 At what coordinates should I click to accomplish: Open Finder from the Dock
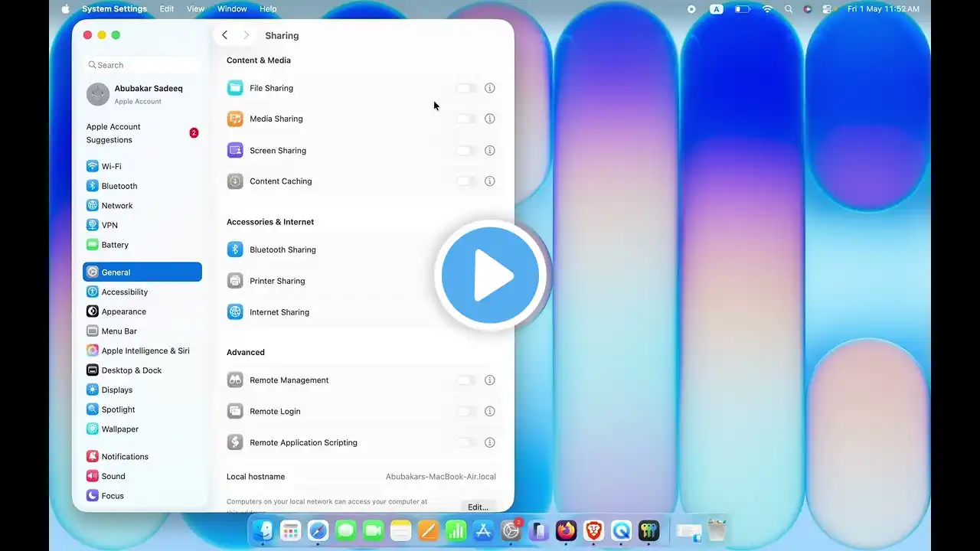point(263,530)
